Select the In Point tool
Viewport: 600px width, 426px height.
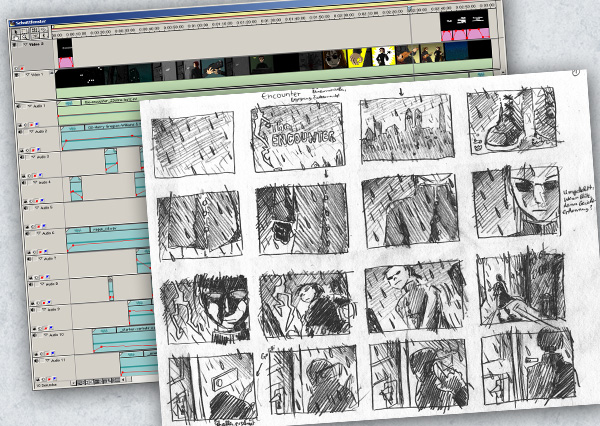tap(44, 36)
